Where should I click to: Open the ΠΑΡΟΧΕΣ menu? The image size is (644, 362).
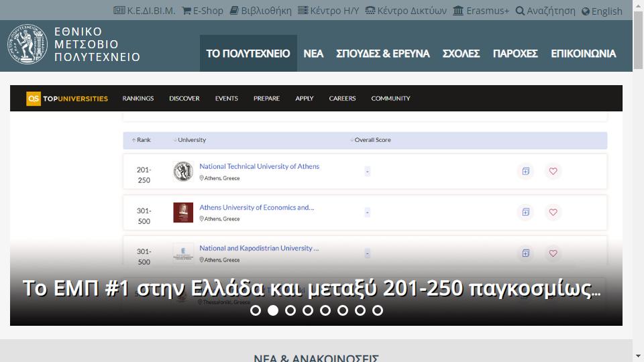[515, 54]
